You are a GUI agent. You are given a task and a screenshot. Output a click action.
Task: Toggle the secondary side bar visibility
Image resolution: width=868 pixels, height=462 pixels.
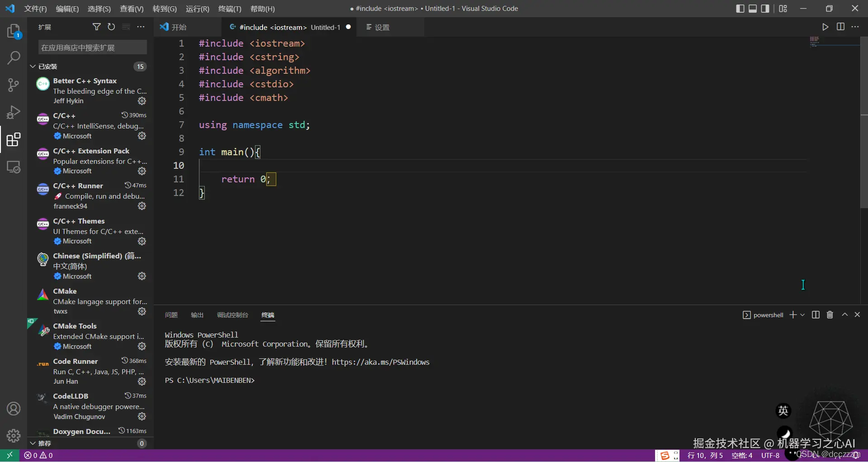(x=765, y=9)
